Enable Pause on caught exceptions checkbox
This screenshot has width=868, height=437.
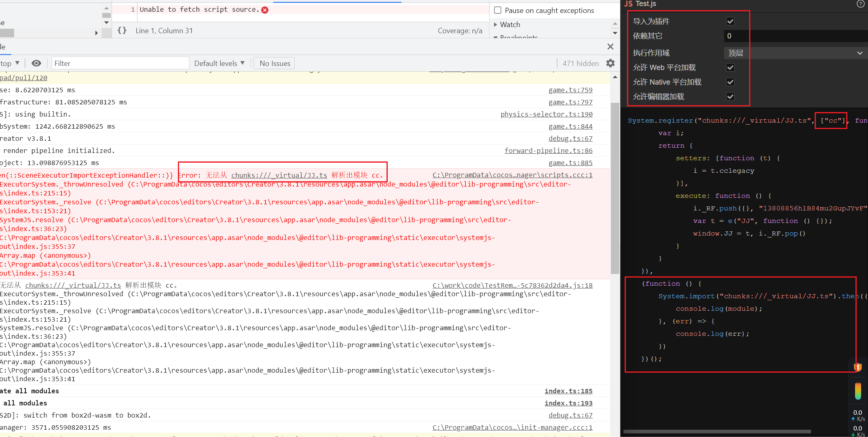coord(498,11)
